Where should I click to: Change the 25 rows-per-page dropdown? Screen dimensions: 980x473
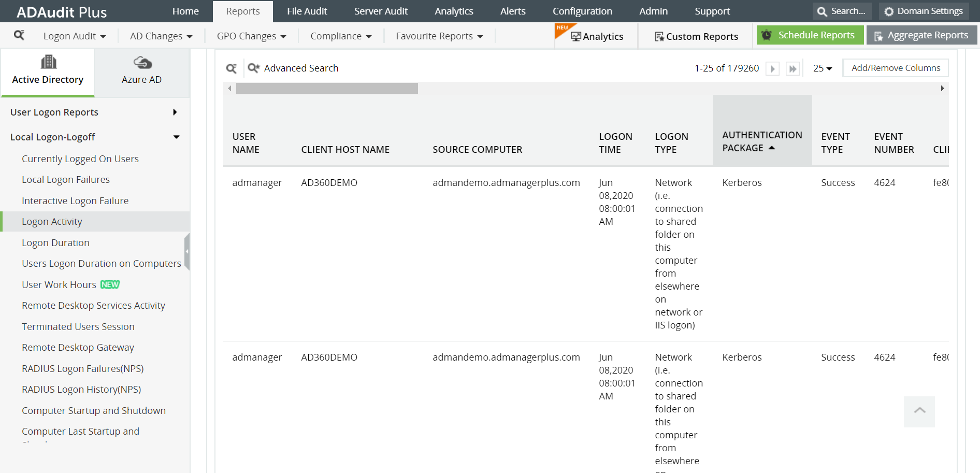pos(823,68)
